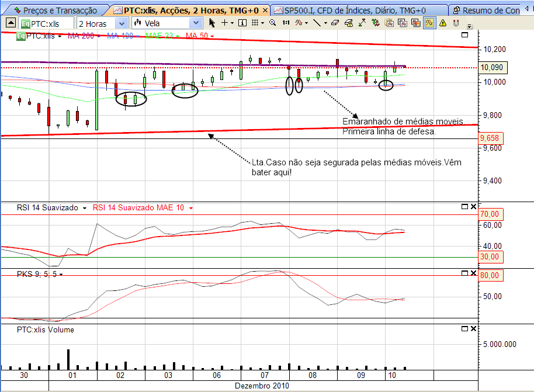Viewport: 534px width, 392px height.
Task: Maximize the main price chart pane
Action: point(464,34)
